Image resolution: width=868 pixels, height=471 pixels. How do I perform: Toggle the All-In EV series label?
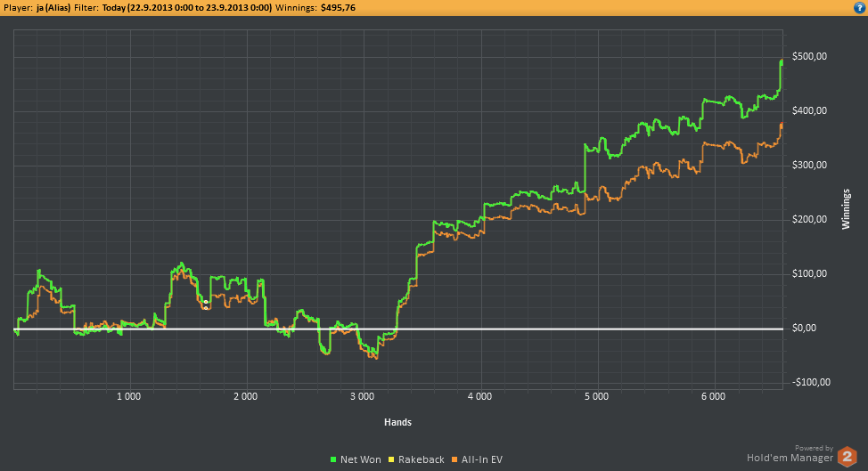[482, 459]
